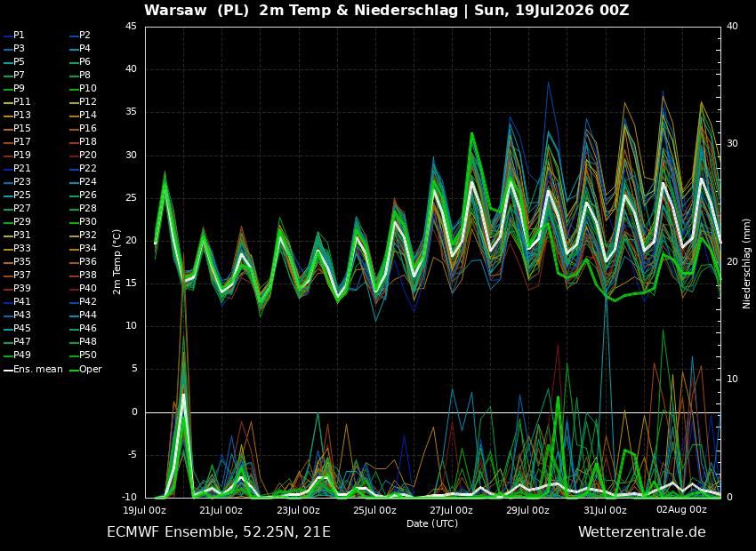
Task: Click the "P19" legend label
Action: (22, 155)
